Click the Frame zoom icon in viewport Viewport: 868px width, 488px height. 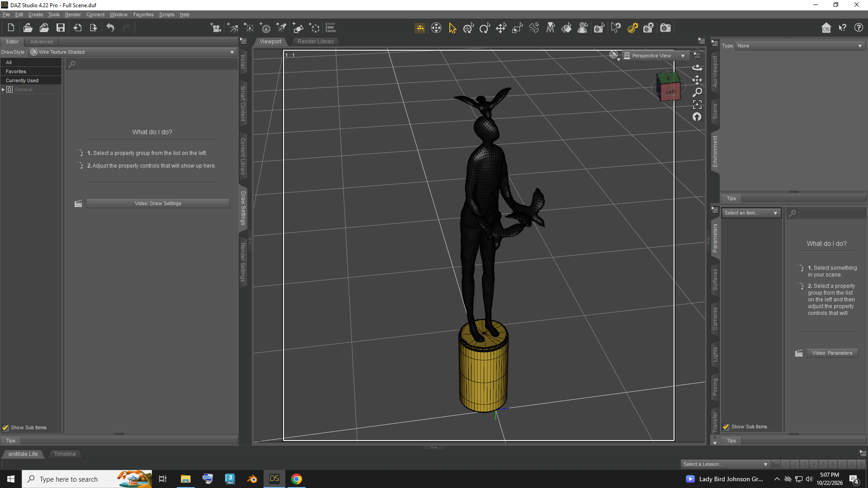[x=697, y=104]
